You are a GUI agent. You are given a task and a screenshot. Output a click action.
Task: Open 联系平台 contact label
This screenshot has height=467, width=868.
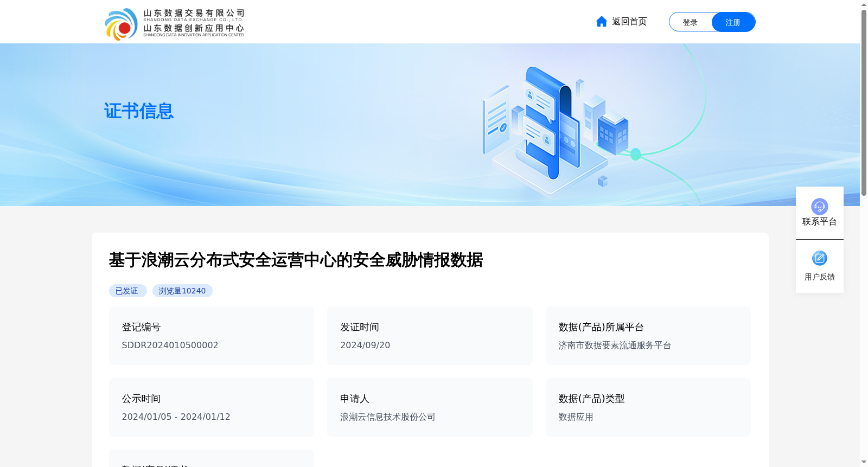[x=819, y=222]
